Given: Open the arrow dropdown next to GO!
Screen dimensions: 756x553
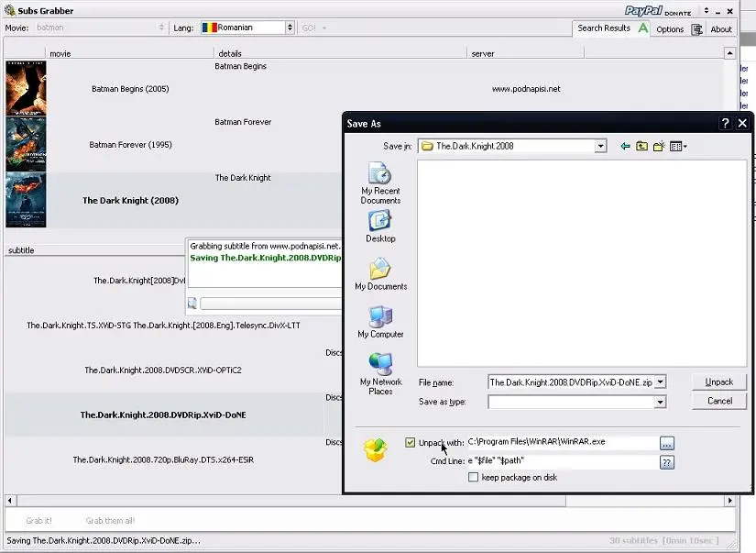Looking at the screenshot, I should 324,28.
